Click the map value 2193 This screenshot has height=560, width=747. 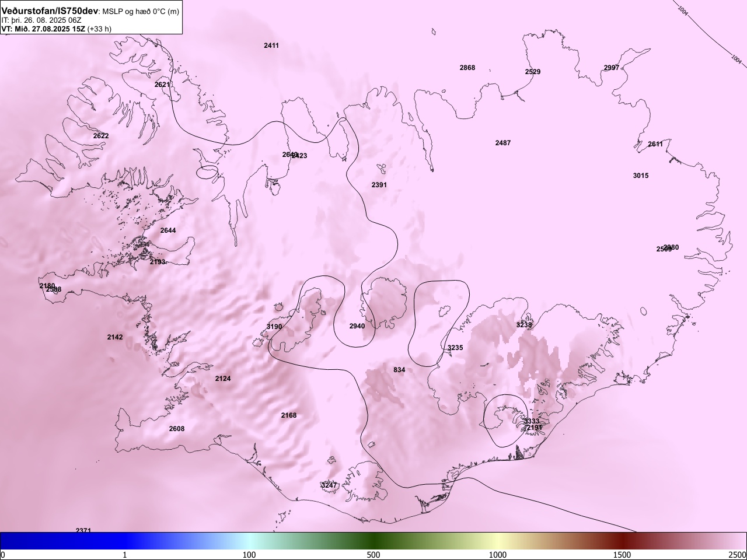(158, 262)
